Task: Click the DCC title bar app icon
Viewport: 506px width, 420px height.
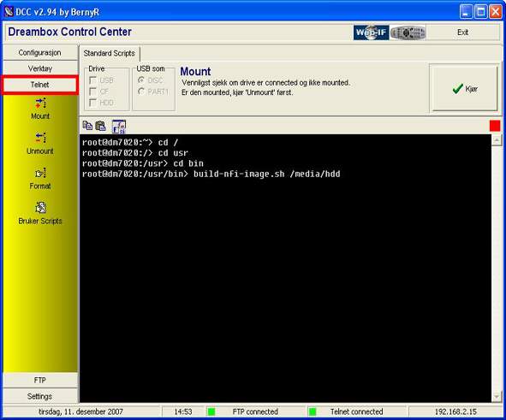Action: [9, 12]
